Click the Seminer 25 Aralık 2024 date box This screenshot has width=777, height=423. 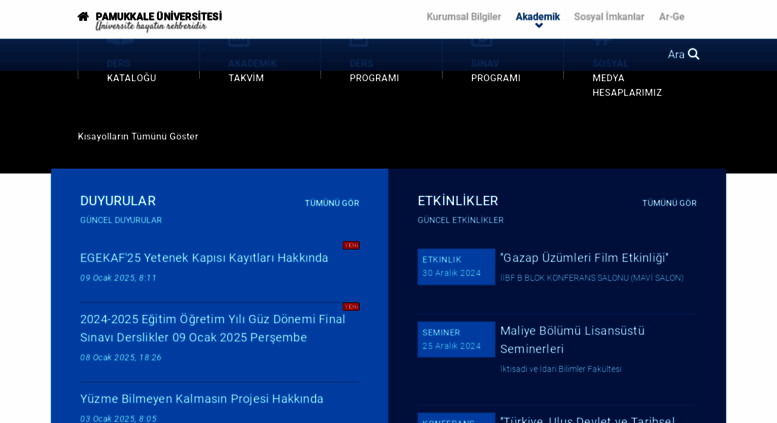pos(456,339)
